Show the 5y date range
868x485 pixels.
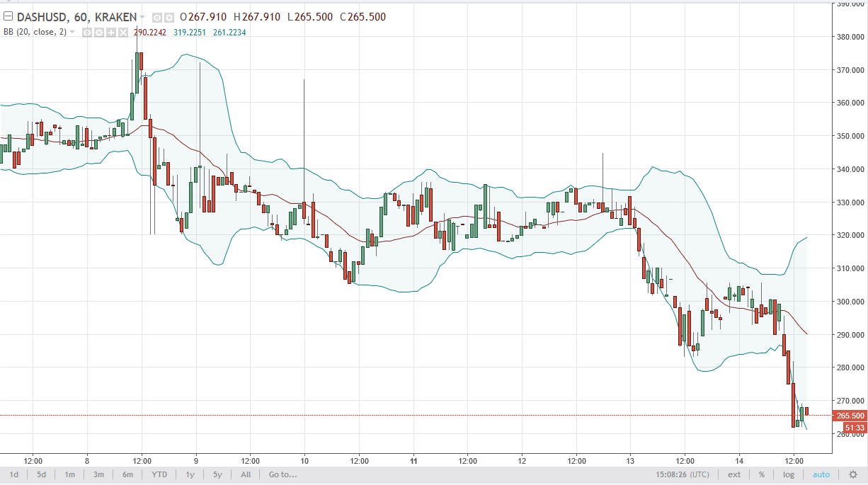point(217,474)
